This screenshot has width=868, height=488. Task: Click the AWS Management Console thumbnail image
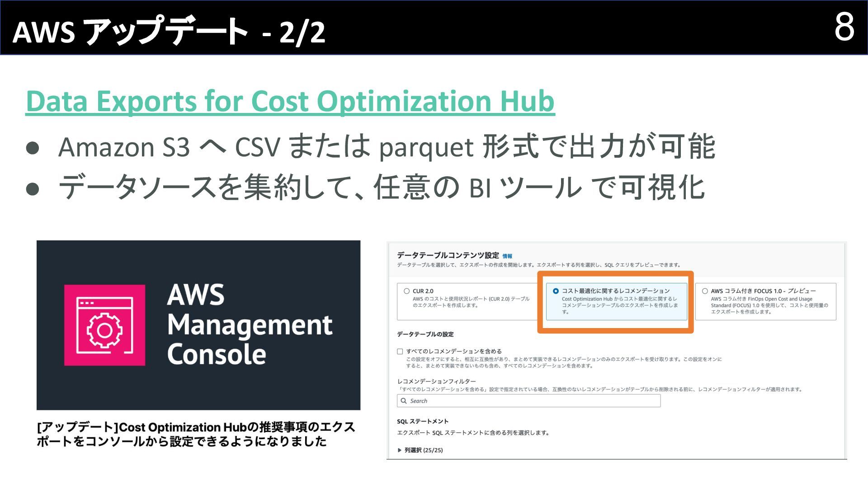pyautogui.click(x=198, y=325)
